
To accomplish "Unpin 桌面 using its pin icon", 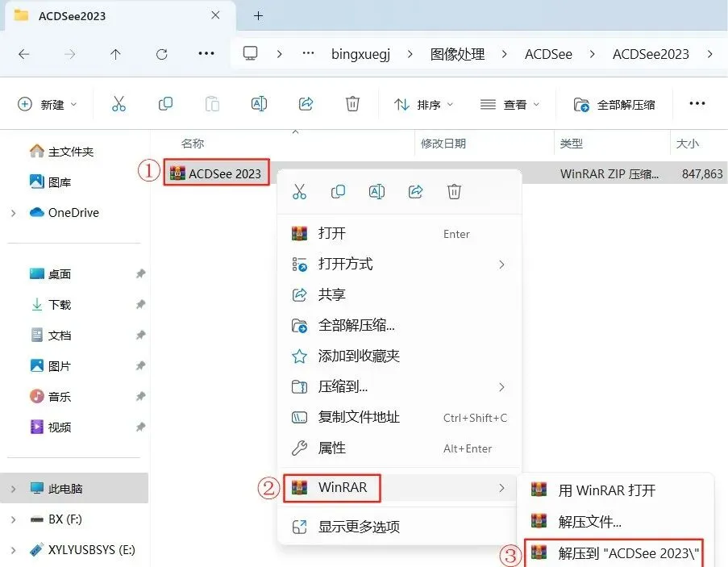I will point(140,274).
